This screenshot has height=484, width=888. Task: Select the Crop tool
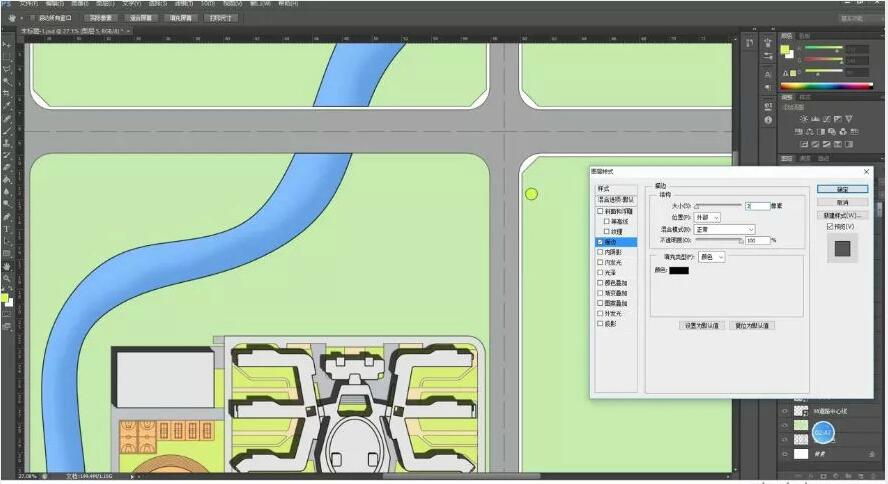pos(7,94)
